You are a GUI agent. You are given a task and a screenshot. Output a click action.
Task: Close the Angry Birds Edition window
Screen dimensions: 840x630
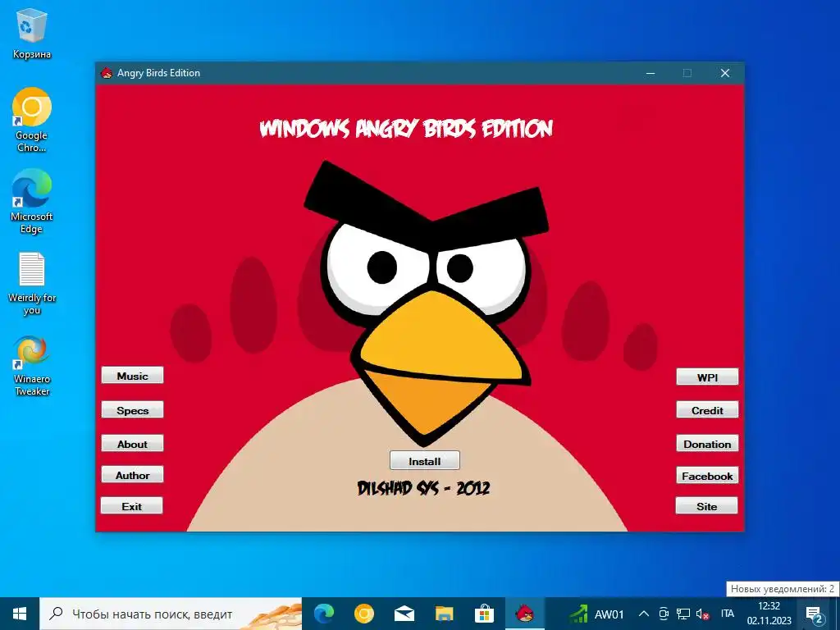point(725,73)
